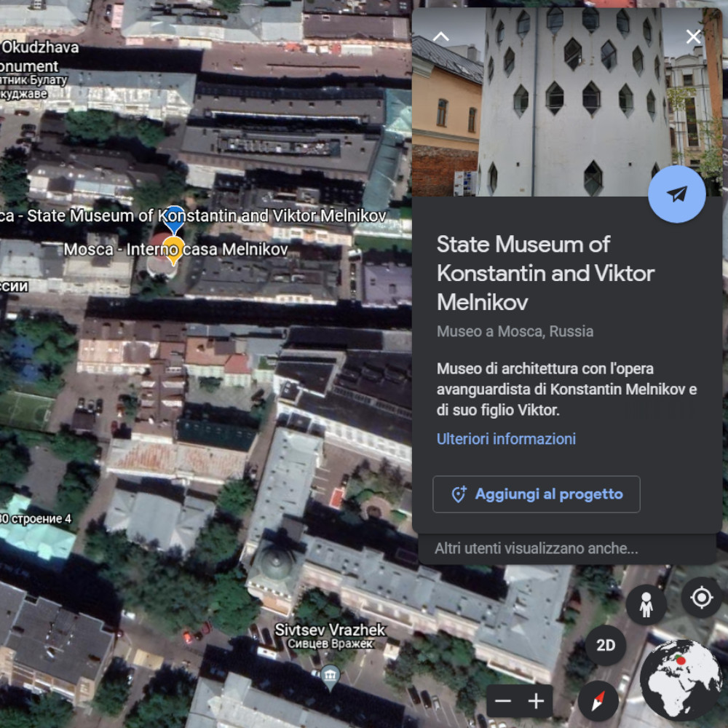The height and width of the screenshot is (728, 728).
Task: Click the Mosca - Interno casa Melnikov label
Action: (x=176, y=249)
